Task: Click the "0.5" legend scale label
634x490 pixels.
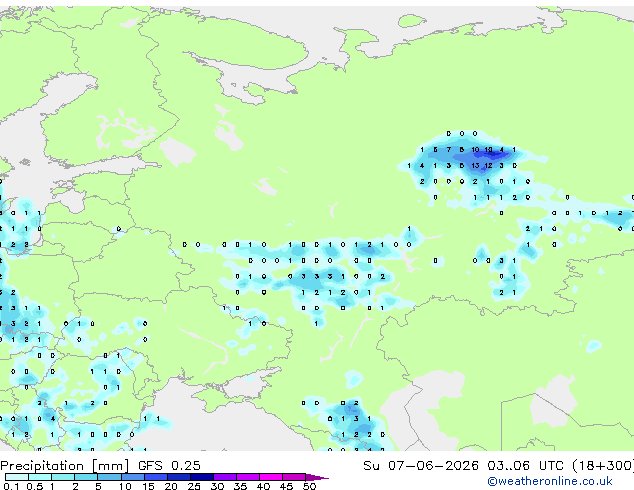Action: (35, 486)
